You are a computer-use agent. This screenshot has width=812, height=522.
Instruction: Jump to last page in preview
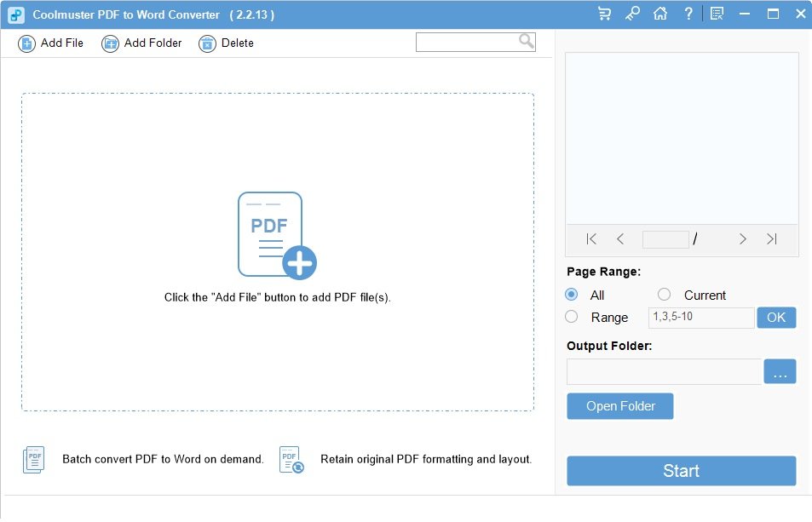(x=771, y=239)
